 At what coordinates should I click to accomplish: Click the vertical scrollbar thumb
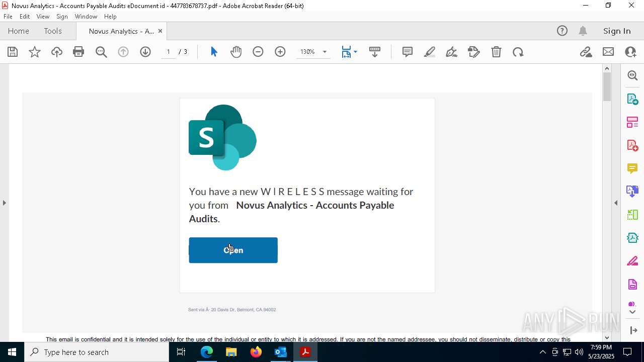click(607, 86)
